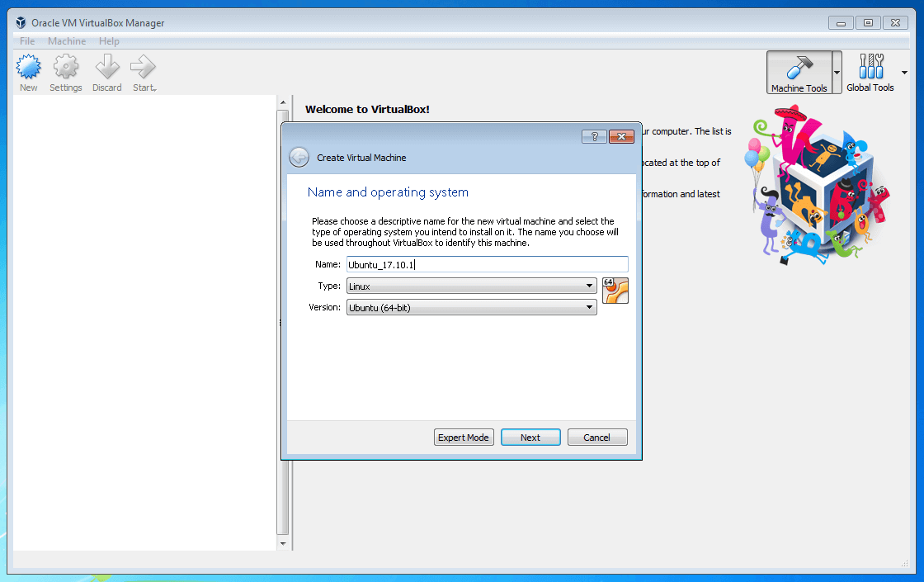Open the Machine Tools dropdown arrow
Viewport: 924px width, 582px height.
coord(837,73)
